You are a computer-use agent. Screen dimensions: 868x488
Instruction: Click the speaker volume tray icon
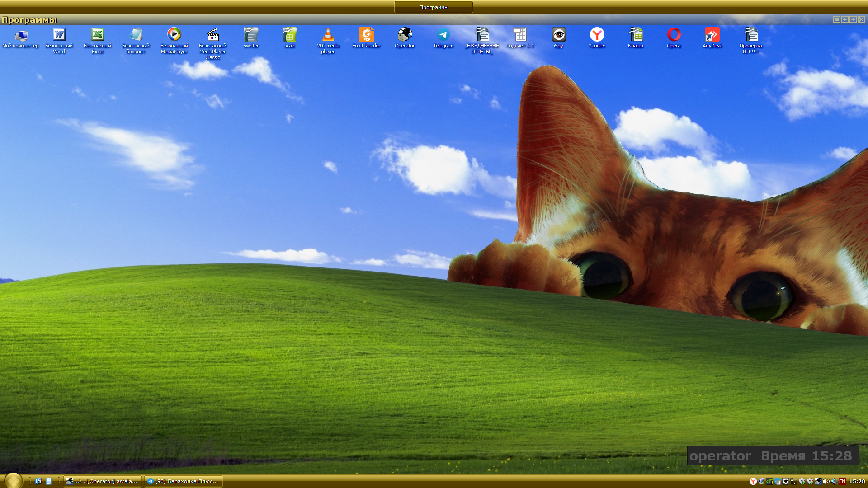pos(826,481)
